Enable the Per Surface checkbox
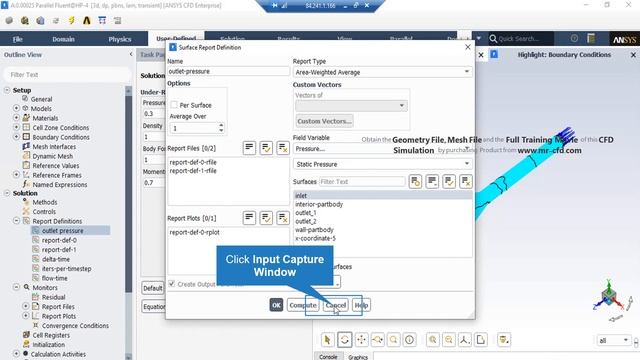Screen dimensions: 640x360 click(x=174, y=105)
